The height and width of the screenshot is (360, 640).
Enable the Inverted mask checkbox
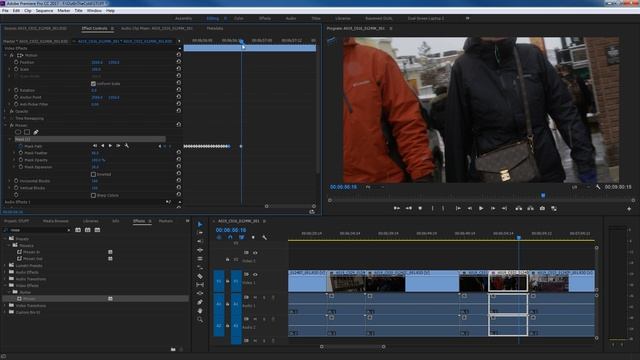point(93,174)
